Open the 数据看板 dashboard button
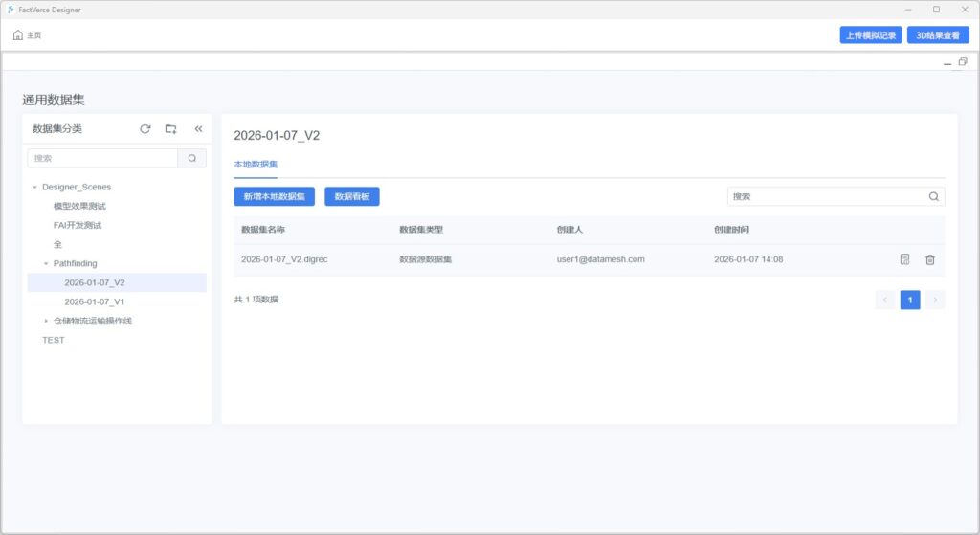This screenshot has height=535, width=980. 352,196
